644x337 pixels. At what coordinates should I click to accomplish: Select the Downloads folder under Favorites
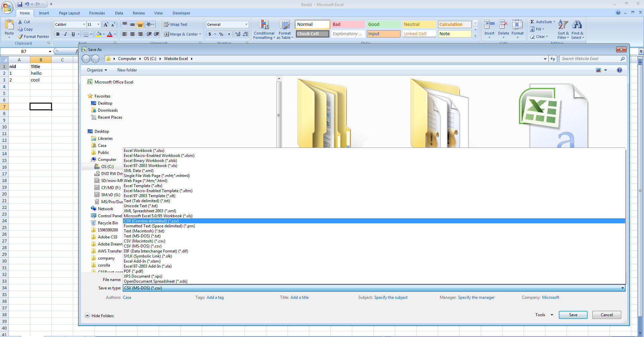(x=108, y=110)
